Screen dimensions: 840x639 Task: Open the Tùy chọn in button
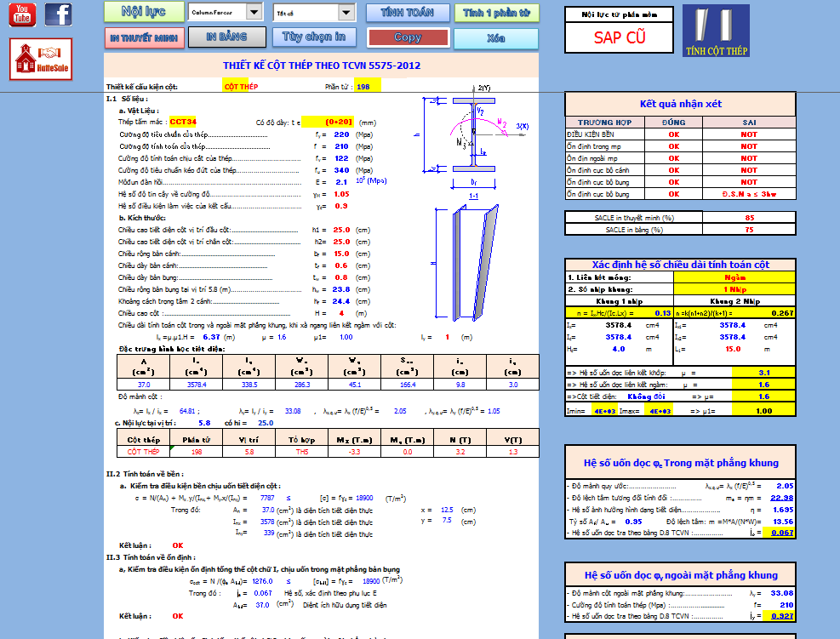[314, 37]
